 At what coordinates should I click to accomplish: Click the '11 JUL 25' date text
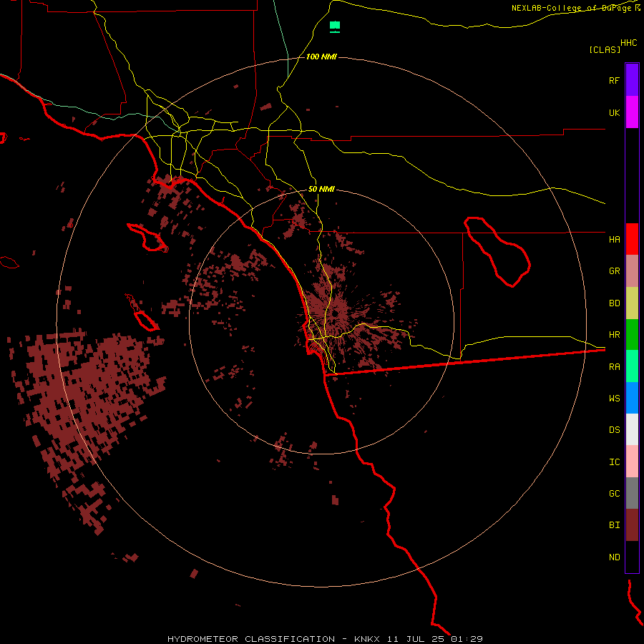(416, 639)
